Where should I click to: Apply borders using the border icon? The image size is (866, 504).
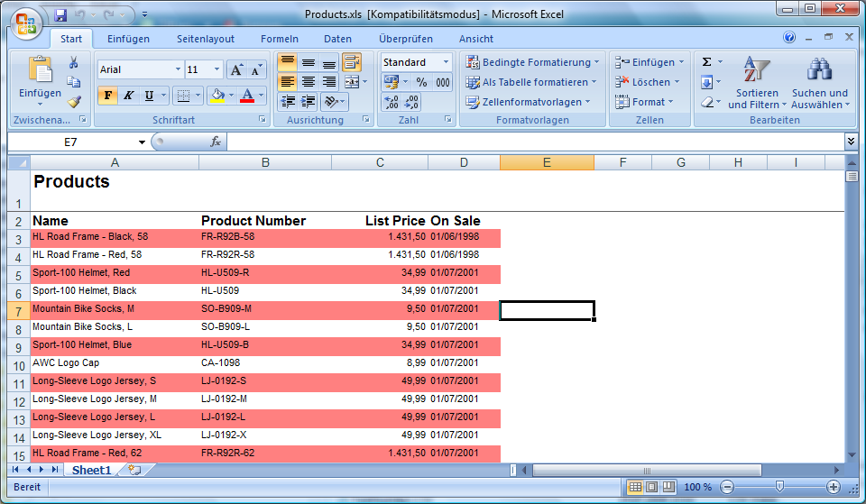[182, 96]
